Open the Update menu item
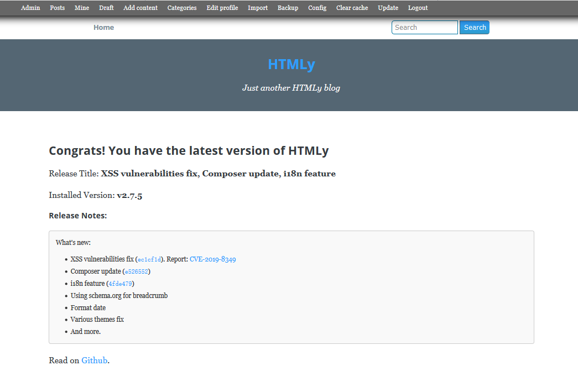The image size is (578, 392). (388, 8)
